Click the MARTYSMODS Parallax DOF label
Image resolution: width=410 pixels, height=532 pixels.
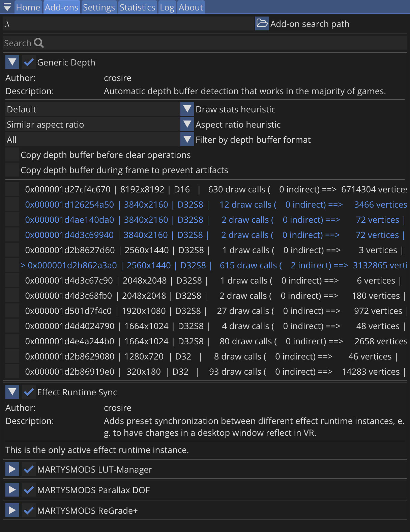[93, 490]
